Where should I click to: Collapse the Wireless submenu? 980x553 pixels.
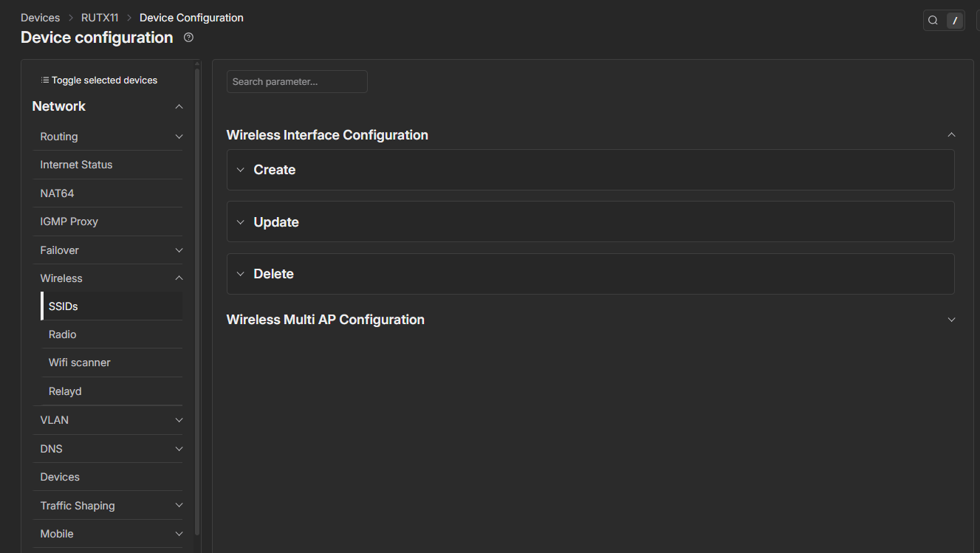179,278
